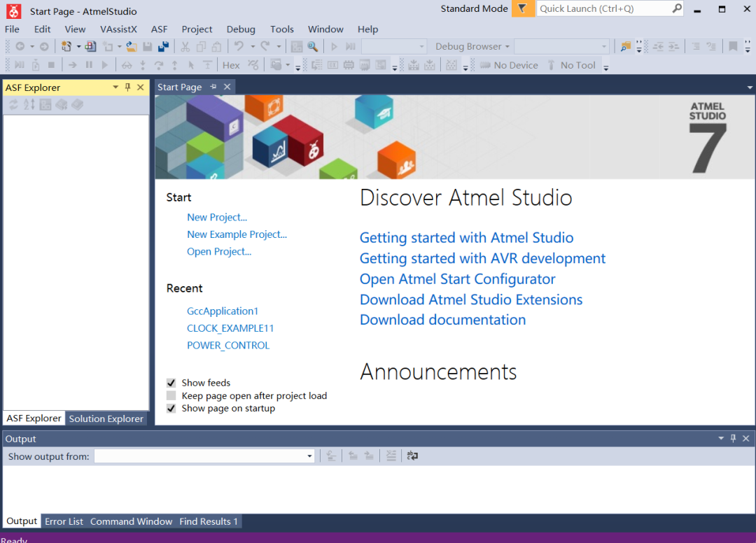
Task: Click the Quick Launch search magnifier icon
Action: point(676,8)
